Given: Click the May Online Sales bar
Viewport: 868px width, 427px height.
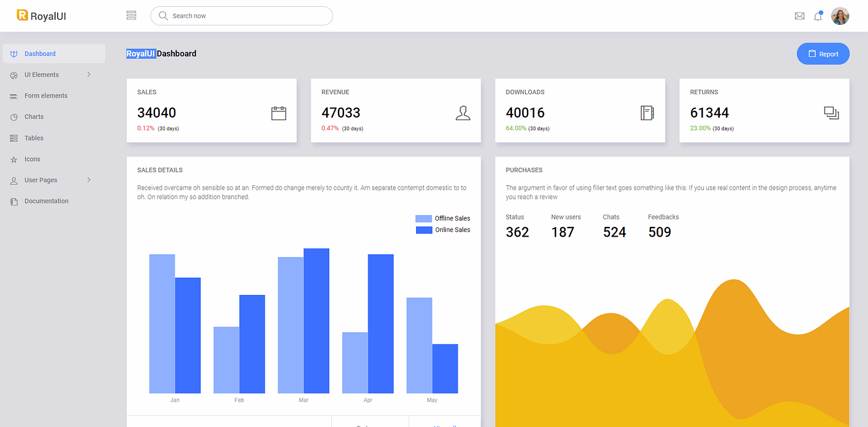Looking at the screenshot, I should click(x=445, y=369).
